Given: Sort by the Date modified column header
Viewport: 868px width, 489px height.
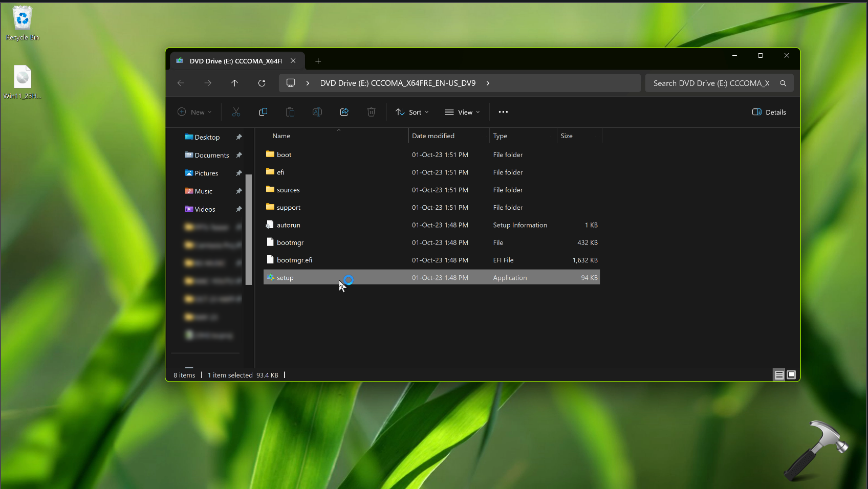Looking at the screenshot, I should (433, 136).
